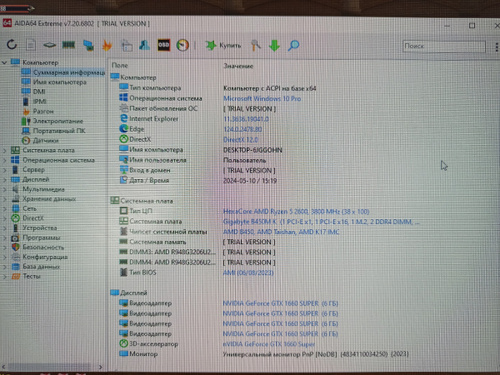Open the three-dot menu beside search

[x=496, y=47]
